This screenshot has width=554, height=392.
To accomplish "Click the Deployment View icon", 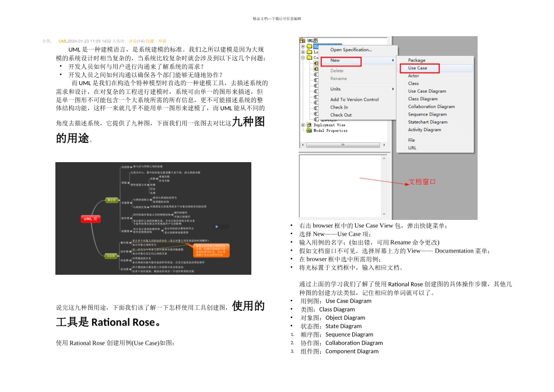I will (309, 125).
